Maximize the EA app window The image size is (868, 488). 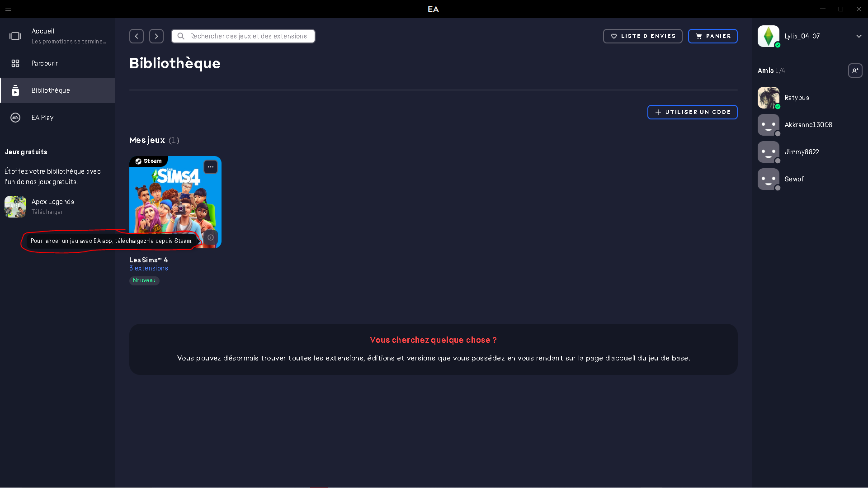point(841,9)
